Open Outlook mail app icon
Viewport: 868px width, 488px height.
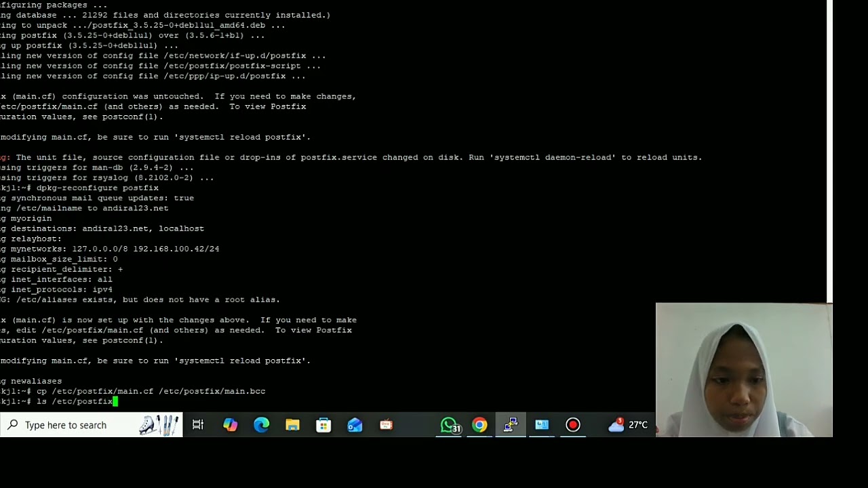pyautogui.click(x=355, y=425)
